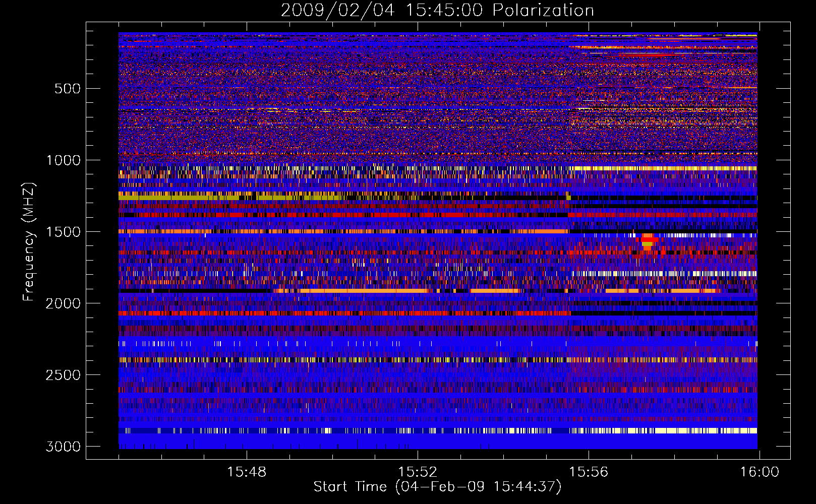This screenshot has height=504, width=816.
Task: Select the 2500 frequency axis label
Action: [x=63, y=375]
